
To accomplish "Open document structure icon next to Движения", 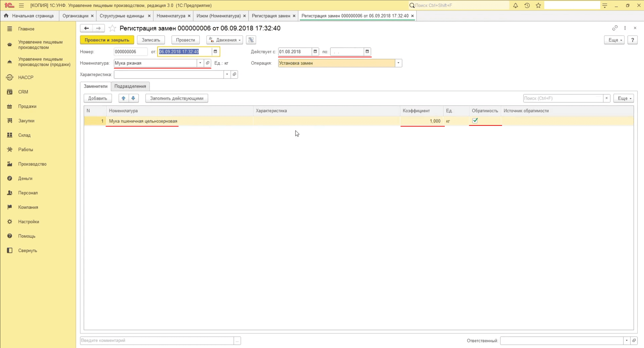I will [x=251, y=40].
